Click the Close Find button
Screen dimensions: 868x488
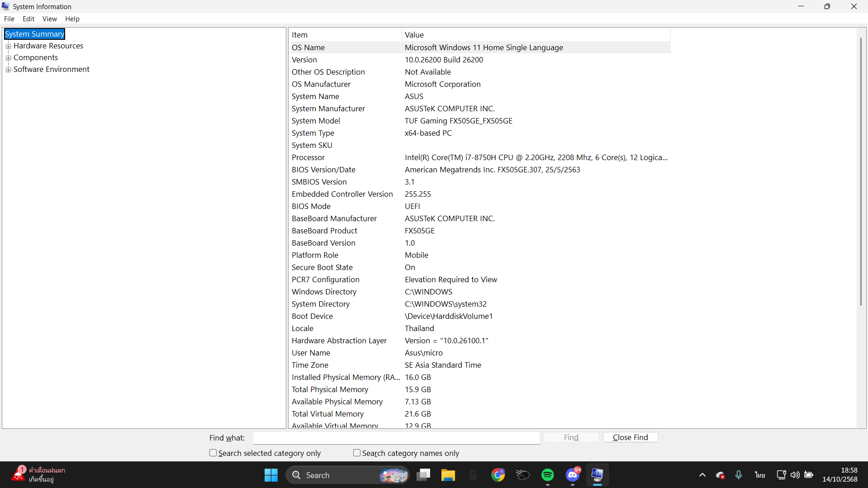[x=631, y=437]
